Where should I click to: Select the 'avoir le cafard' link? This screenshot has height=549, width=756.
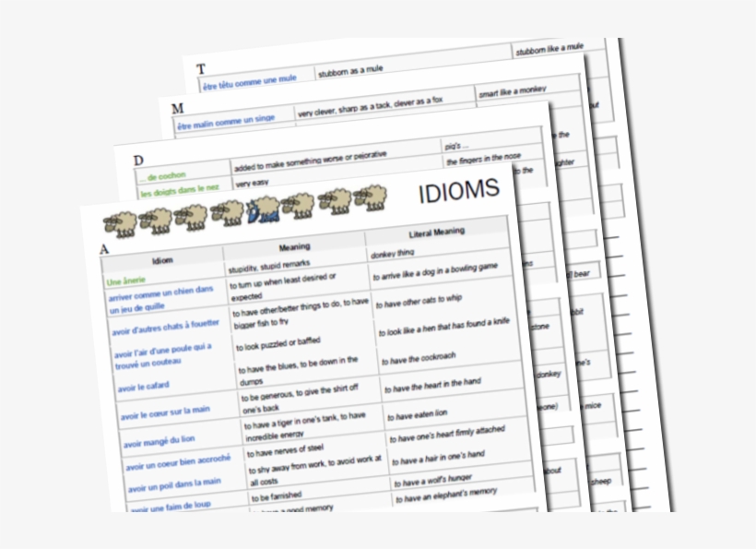[x=144, y=388]
